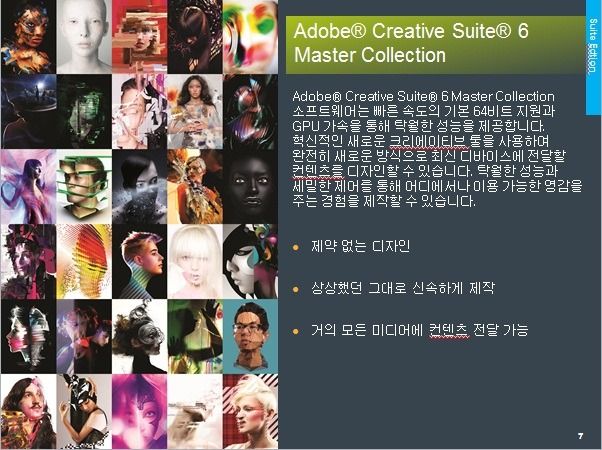This screenshot has height=450, width=602.
Task: Select the orange-yellow dotted abstract shape thumbnail
Action: [x=84, y=261]
